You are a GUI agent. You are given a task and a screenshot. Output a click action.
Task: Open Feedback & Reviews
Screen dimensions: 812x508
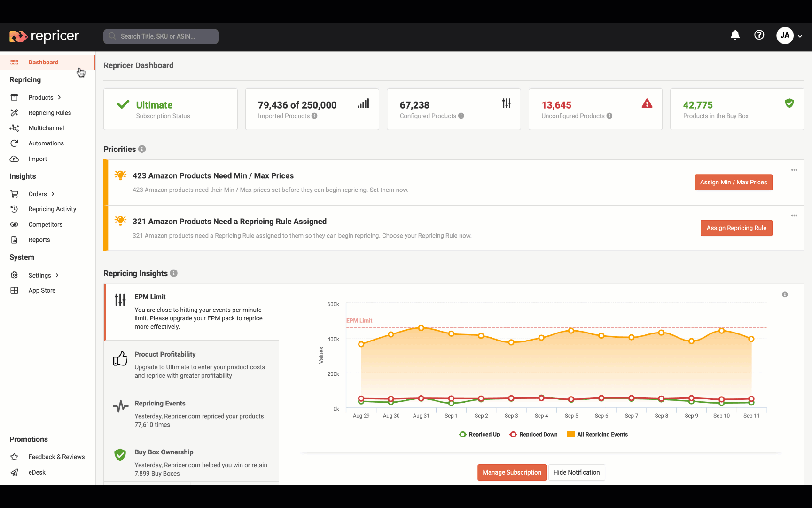pos(56,457)
